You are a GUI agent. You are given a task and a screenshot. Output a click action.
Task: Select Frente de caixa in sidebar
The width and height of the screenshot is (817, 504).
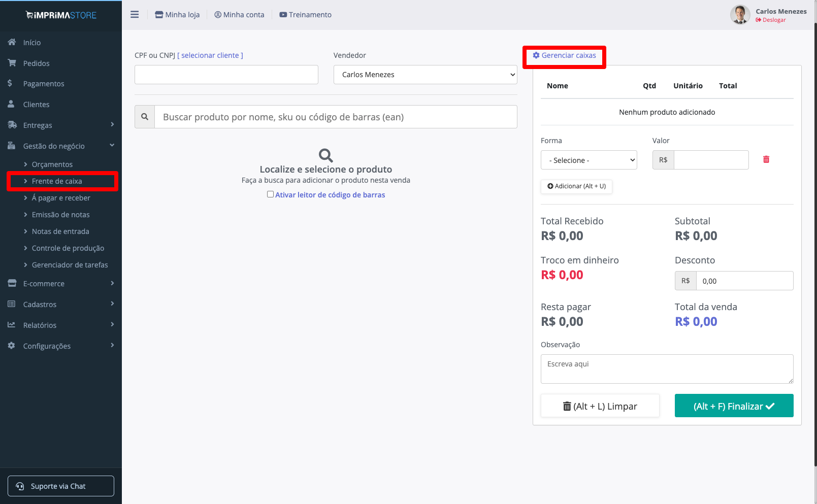[x=56, y=181]
